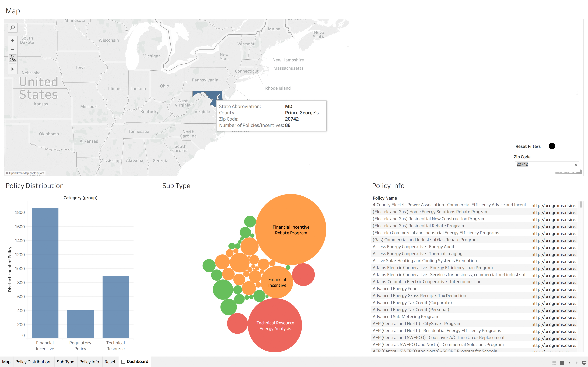The width and height of the screenshot is (588, 367).
Task: Click the map search magnifier icon
Action: pyautogui.click(x=13, y=28)
